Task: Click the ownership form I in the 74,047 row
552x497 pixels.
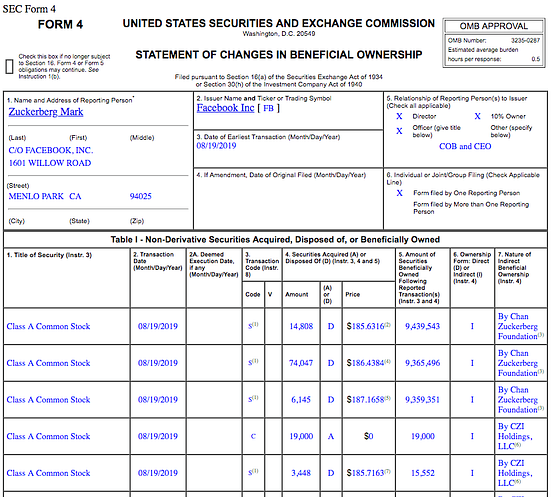Action: click(x=472, y=363)
